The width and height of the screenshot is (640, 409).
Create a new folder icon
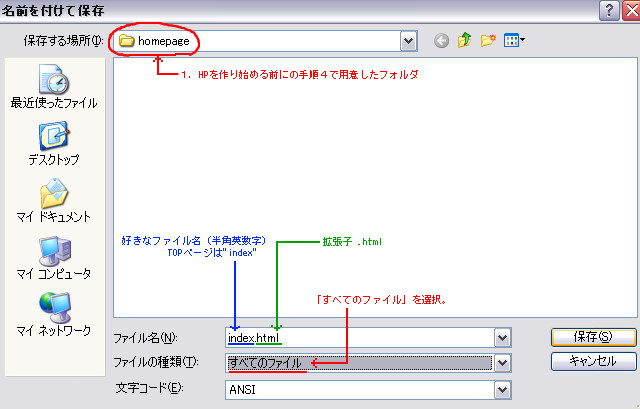point(488,40)
